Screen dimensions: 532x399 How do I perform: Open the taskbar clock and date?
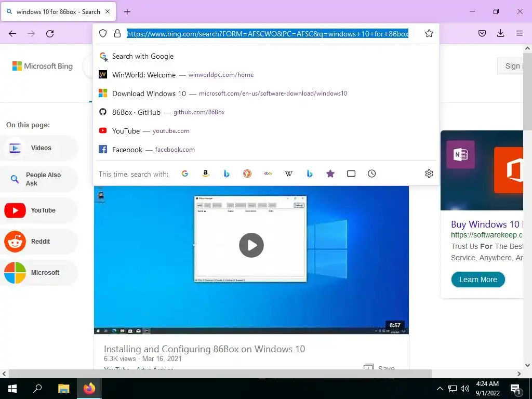[487, 389]
